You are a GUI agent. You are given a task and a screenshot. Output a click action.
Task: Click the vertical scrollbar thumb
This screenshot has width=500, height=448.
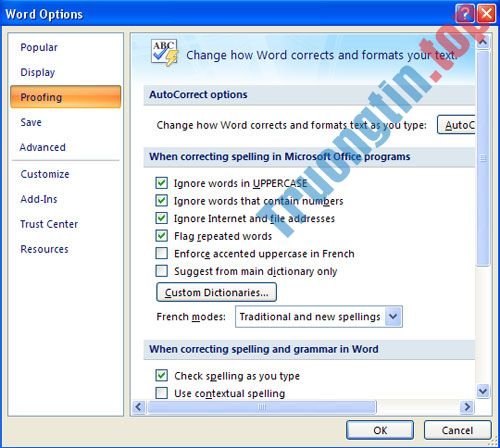click(483, 158)
